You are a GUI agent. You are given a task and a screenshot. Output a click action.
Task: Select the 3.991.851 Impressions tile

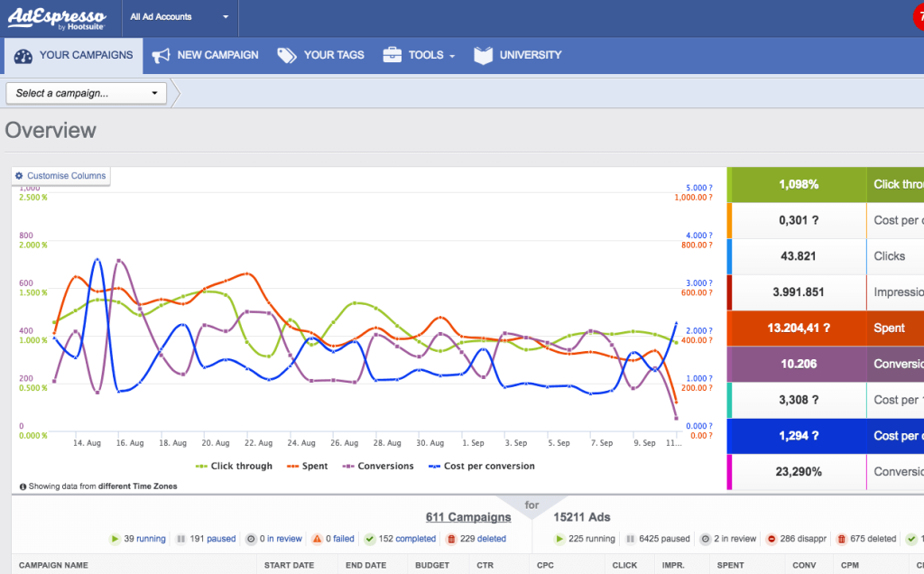(826, 292)
